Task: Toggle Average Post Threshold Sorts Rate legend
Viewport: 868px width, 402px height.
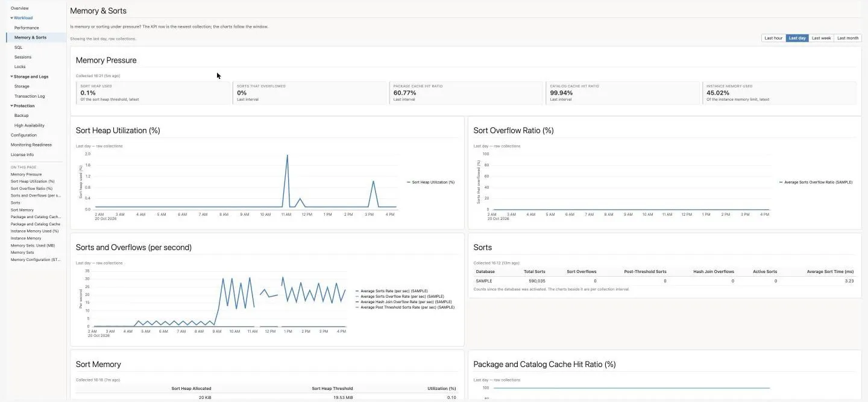Action: pyautogui.click(x=405, y=307)
